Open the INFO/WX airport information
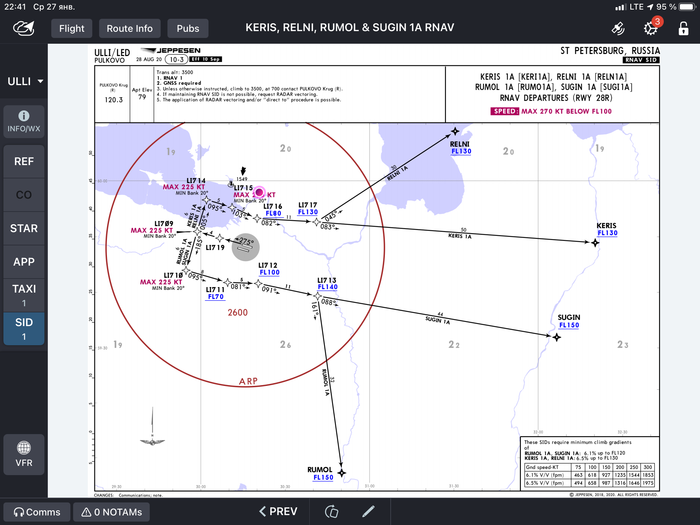The image size is (700, 525). pyautogui.click(x=24, y=122)
